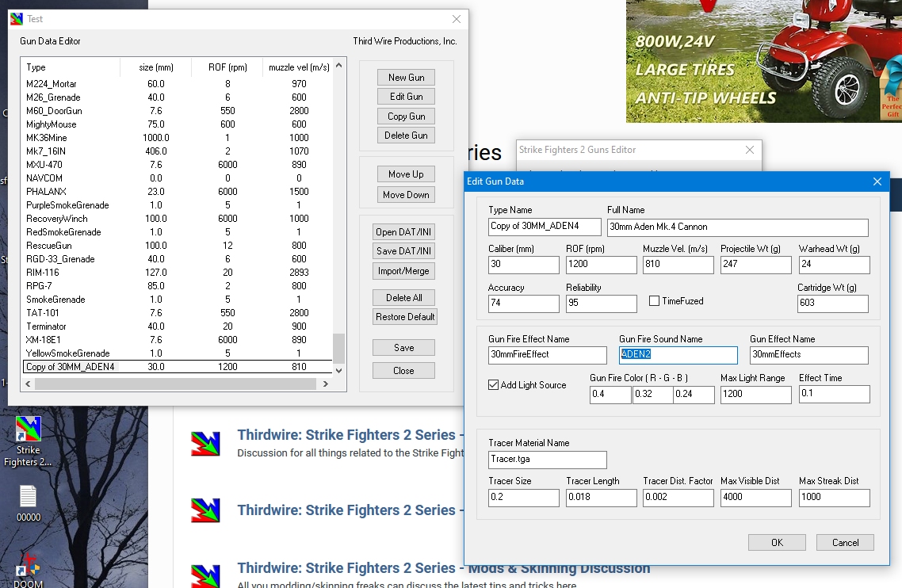Click the gun list scroll-down arrow
902x588 pixels.
(x=338, y=371)
